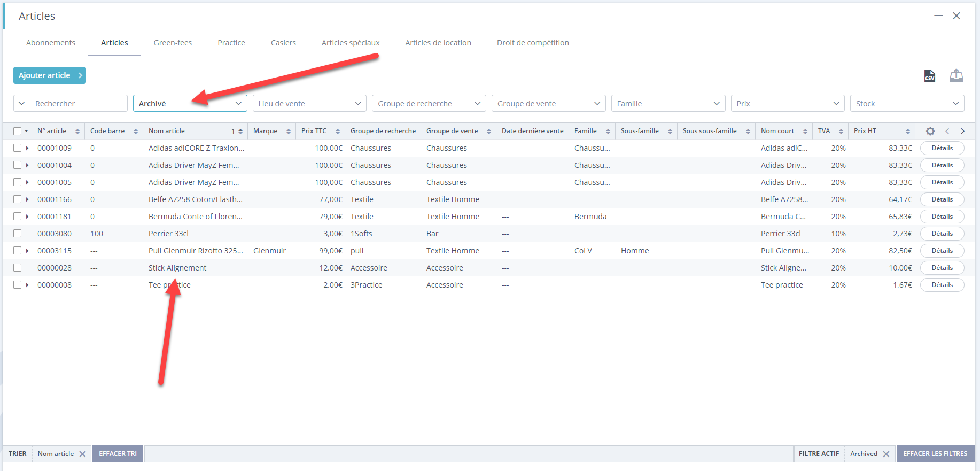Check the box for article 00001009

point(18,148)
